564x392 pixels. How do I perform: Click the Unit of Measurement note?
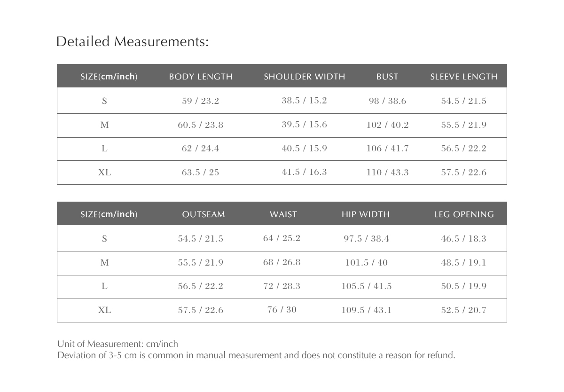117,344
